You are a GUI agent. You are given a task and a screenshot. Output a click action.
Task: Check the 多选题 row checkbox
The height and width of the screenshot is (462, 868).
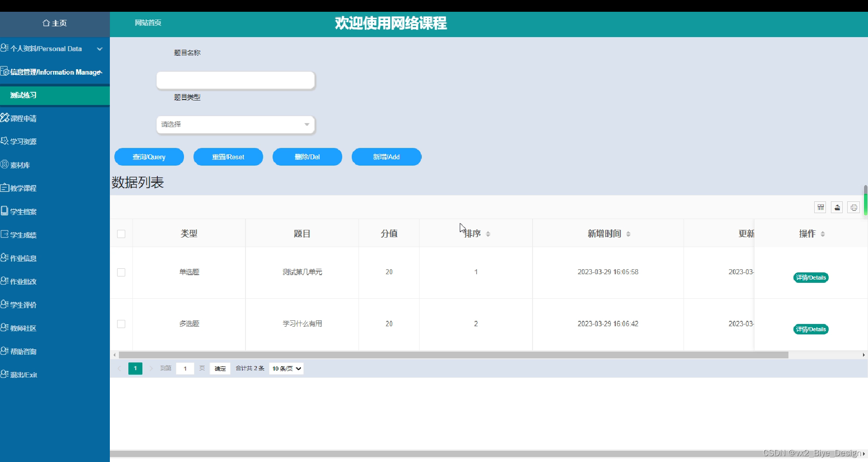click(x=121, y=324)
